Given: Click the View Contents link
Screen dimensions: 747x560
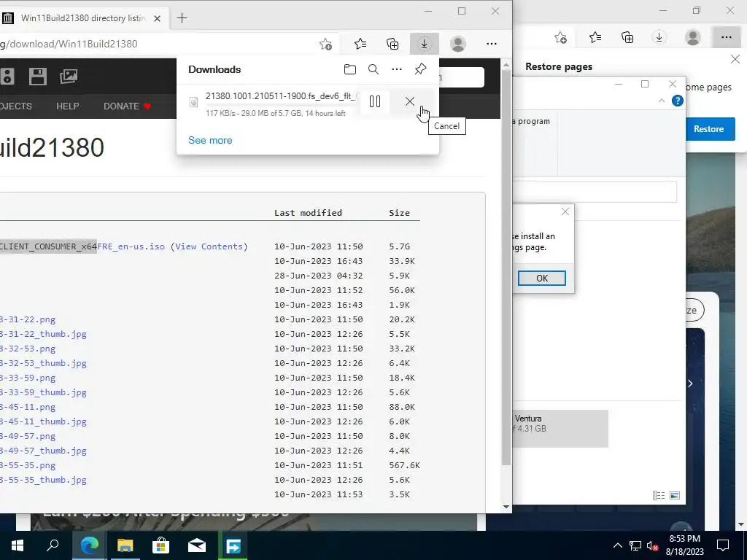Looking at the screenshot, I should 209,246.
